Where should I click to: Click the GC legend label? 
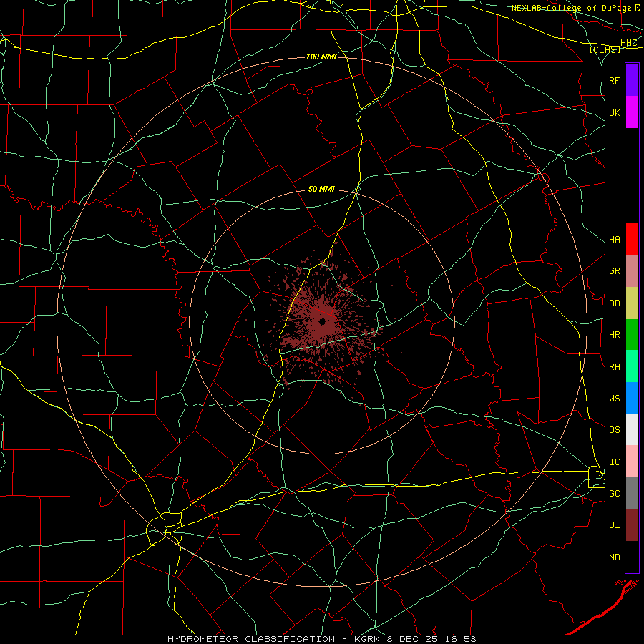[614, 494]
